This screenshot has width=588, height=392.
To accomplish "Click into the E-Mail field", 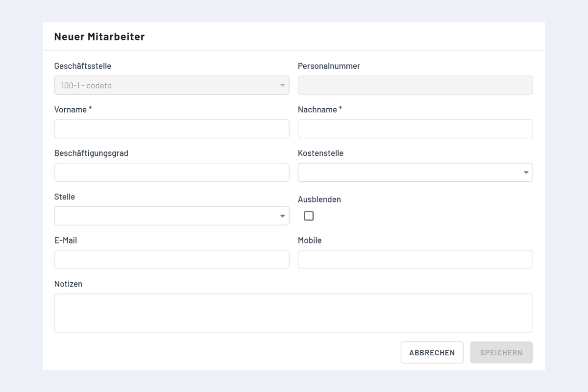I will click(x=171, y=260).
